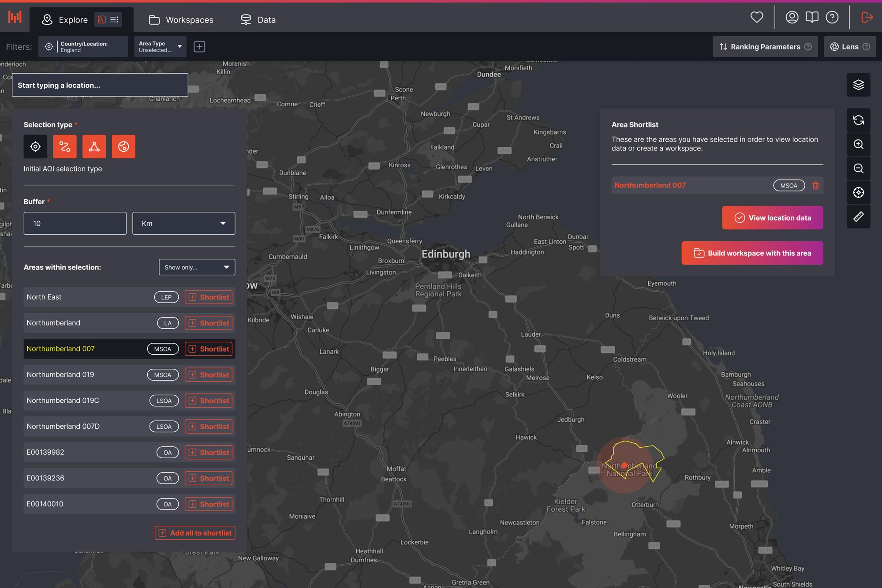
Task: Open the buffer unit Km dropdown
Action: (183, 223)
